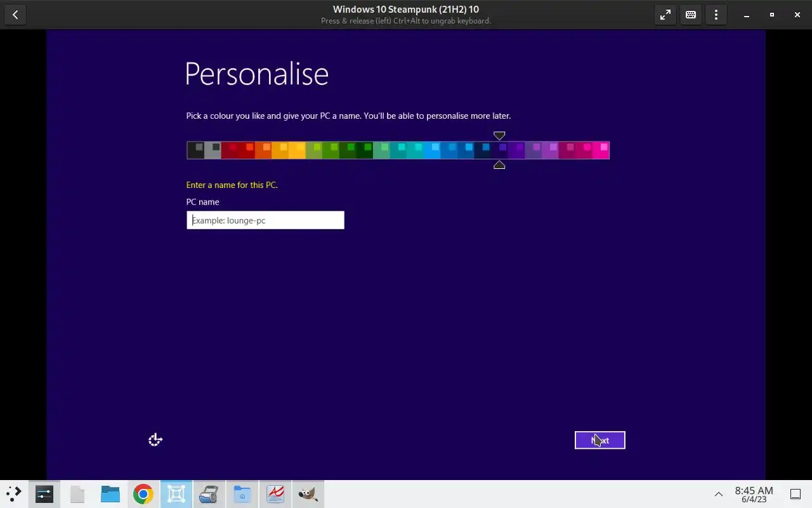Click the 'PC name' label
Screen dimensions: 812x508
pos(202,202)
